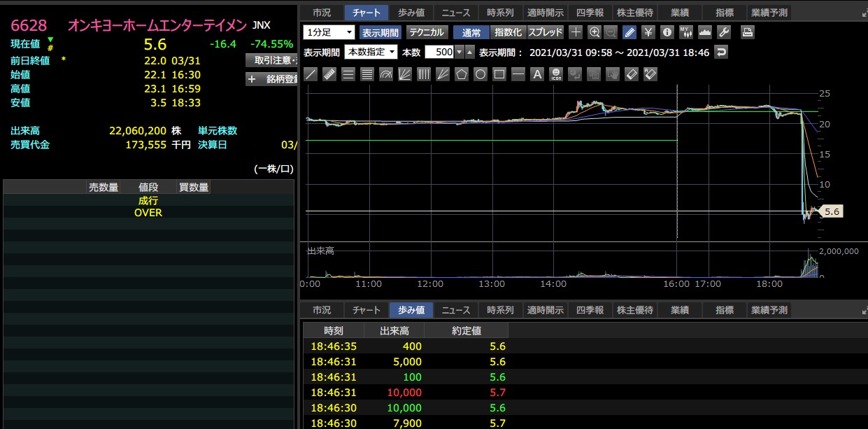Open the 株主優待 tab in the top panel
The height and width of the screenshot is (429, 868).
pos(635,13)
